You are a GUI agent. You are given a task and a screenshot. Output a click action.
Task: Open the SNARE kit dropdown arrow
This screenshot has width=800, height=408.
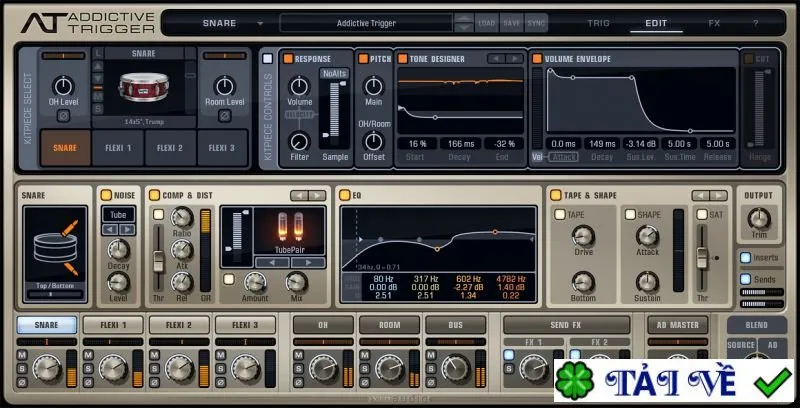[260, 23]
